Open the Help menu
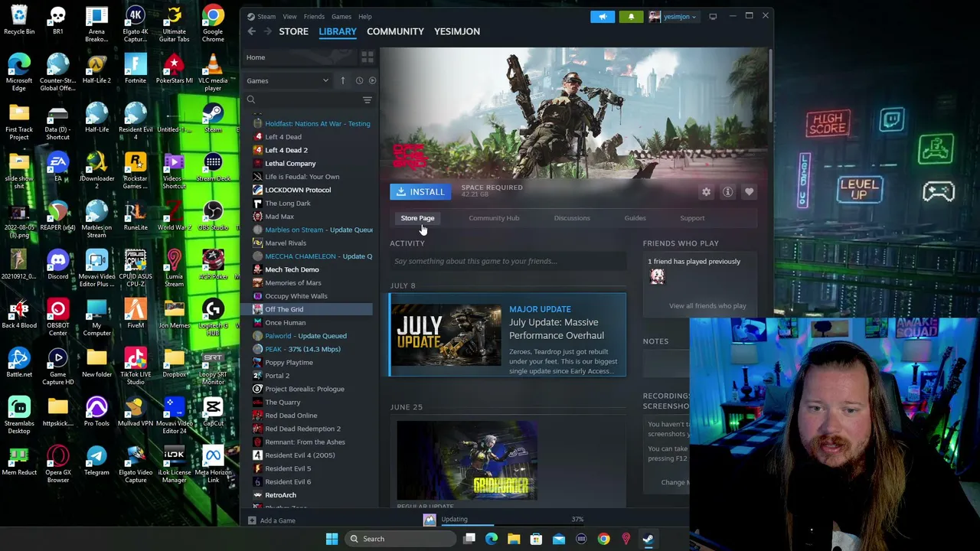The height and width of the screenshot is (551, 980). [364, 16]
